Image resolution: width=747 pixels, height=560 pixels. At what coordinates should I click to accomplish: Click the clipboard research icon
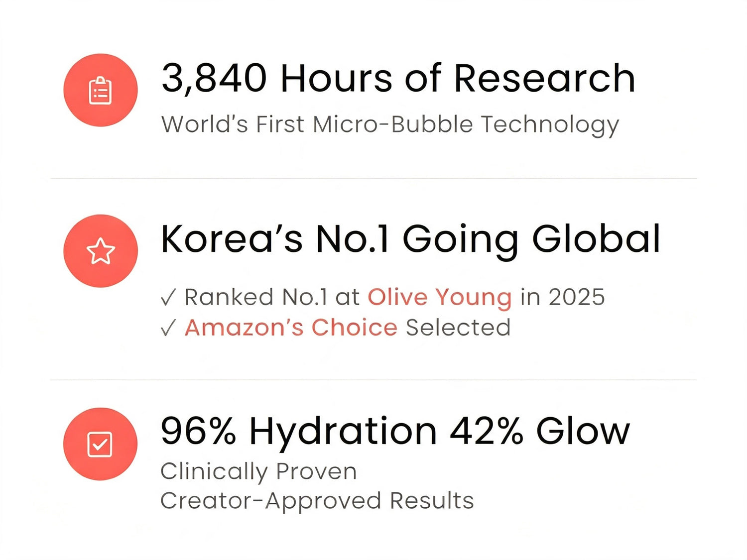click(x=100, y=90)
